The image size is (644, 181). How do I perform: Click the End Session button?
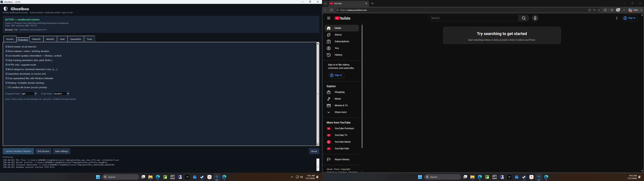(x=43, y=151)
